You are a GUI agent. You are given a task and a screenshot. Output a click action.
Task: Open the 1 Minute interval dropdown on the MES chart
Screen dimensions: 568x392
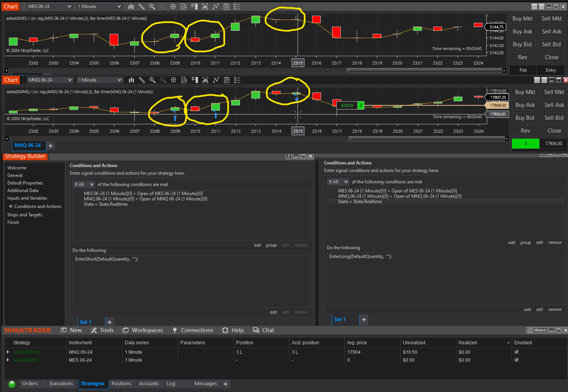click(100, 7)
